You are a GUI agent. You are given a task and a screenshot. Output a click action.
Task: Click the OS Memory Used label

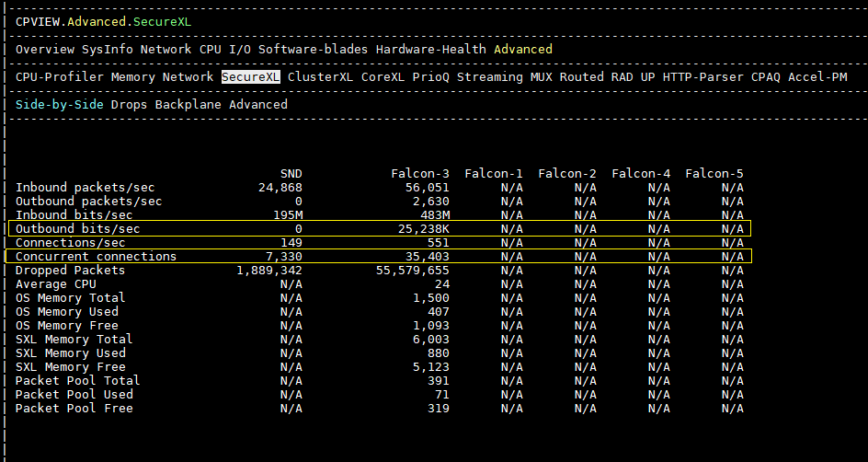[x=67, y=311]
